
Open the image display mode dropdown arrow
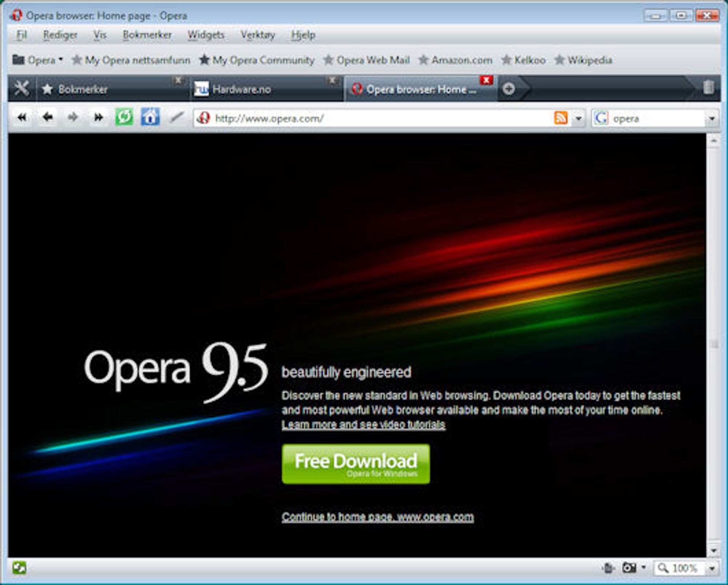pyautogui.click(x=644, y=567)
